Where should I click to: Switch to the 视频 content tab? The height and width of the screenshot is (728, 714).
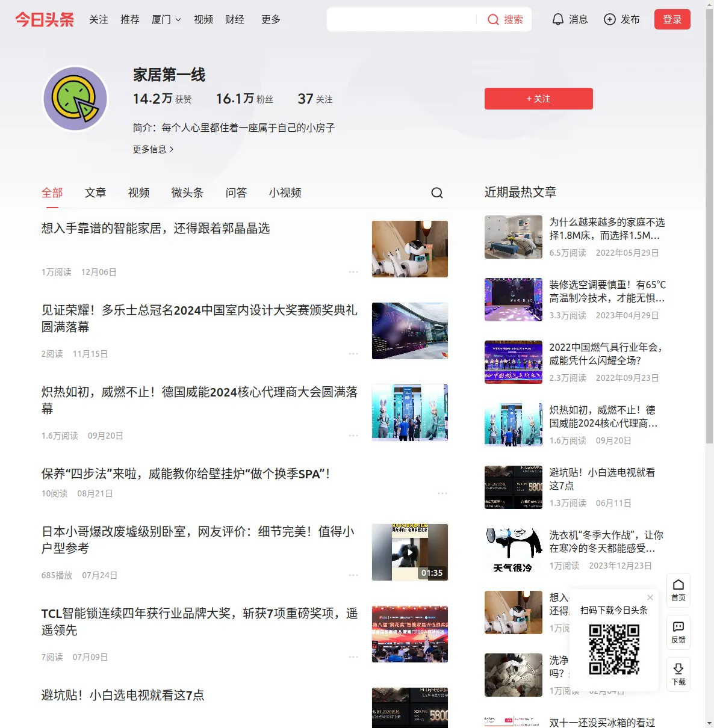point(139,193)
